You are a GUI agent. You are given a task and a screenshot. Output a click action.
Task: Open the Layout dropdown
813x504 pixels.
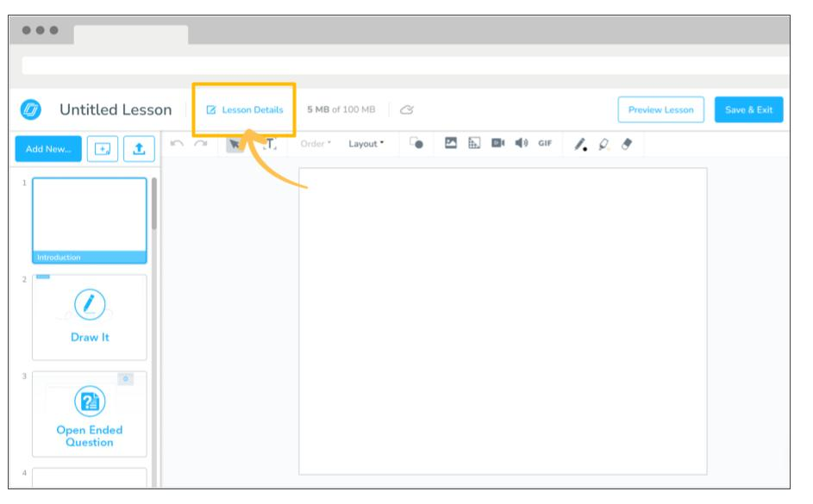365,145
